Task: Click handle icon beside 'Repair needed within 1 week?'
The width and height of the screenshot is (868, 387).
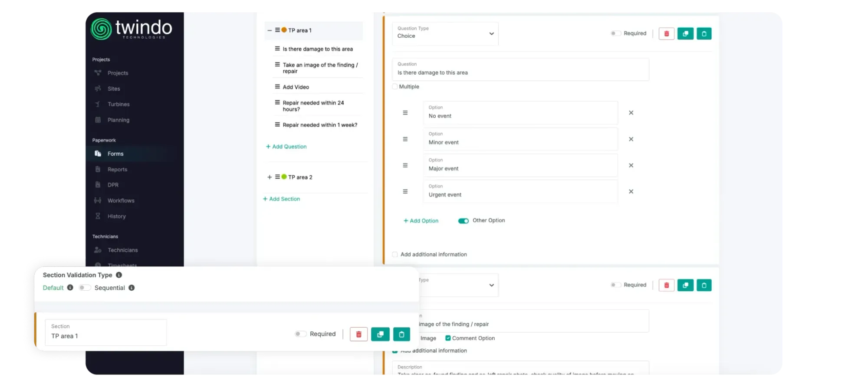Action: tap(277, 125)
